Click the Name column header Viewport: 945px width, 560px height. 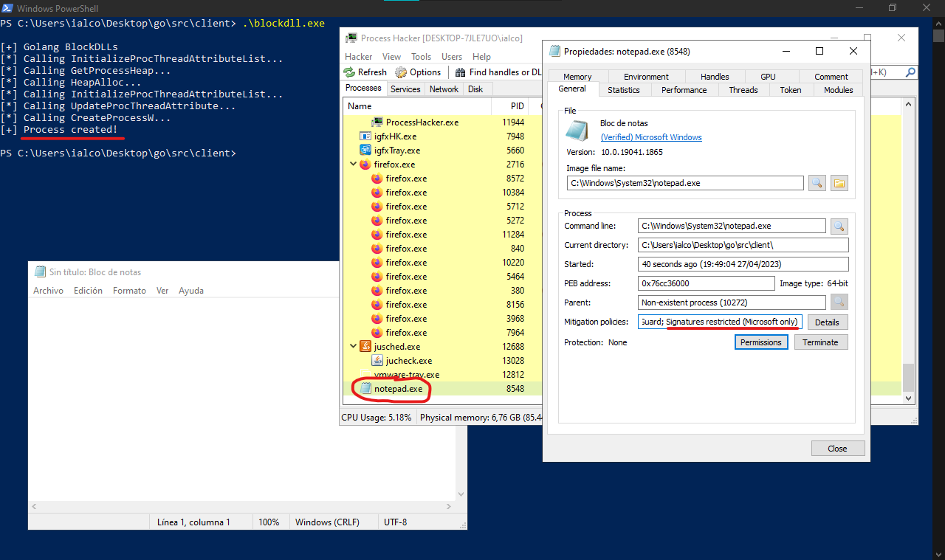click(x=418, y=106)
